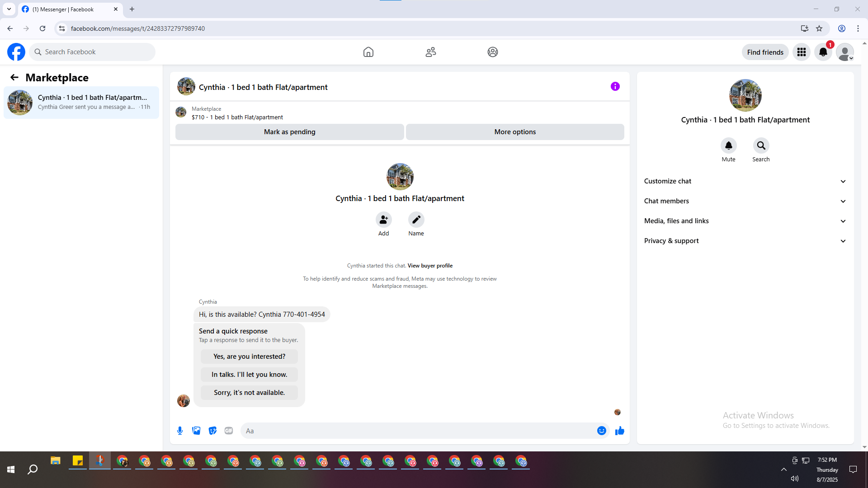Click the Search Facebook input field
Image resolution: width=868 pixels, height=488 pixels.
(x=92, y=52)
